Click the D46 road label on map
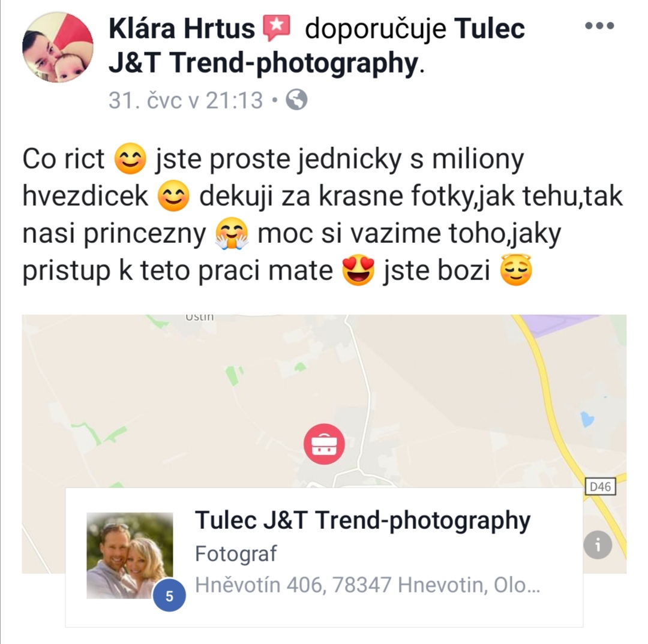 pos(601,487)
